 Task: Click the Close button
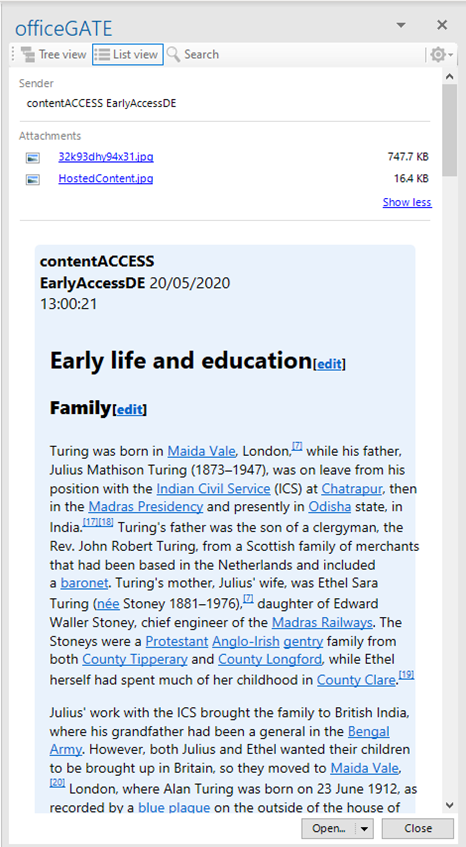(x=418, y=828)
